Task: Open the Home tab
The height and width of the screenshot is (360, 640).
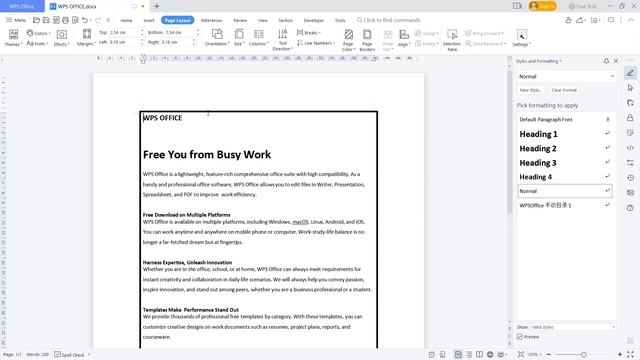Action: (126, 20)
